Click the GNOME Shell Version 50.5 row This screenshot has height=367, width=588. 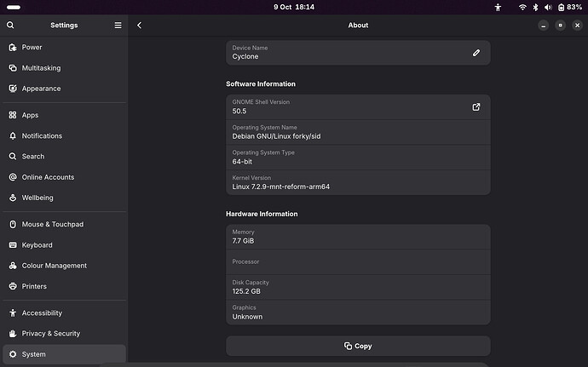[x=358, y=107]
